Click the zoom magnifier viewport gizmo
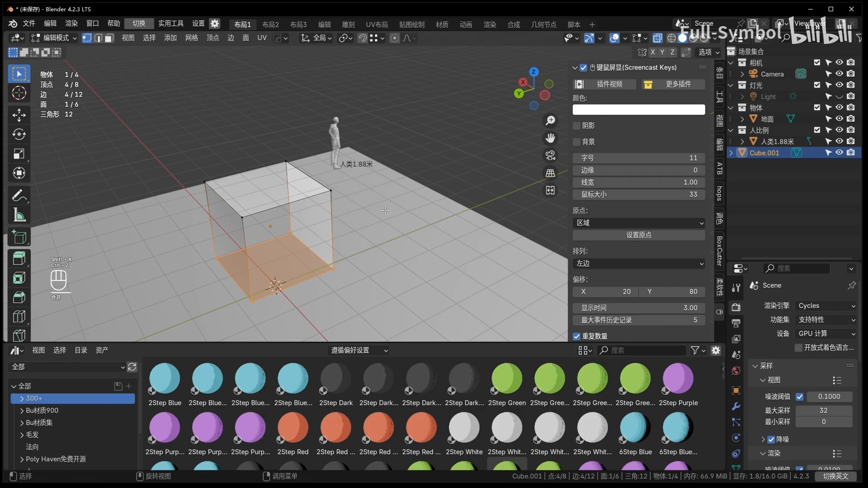This screenshot has height=488, width=868. (550, 121)
